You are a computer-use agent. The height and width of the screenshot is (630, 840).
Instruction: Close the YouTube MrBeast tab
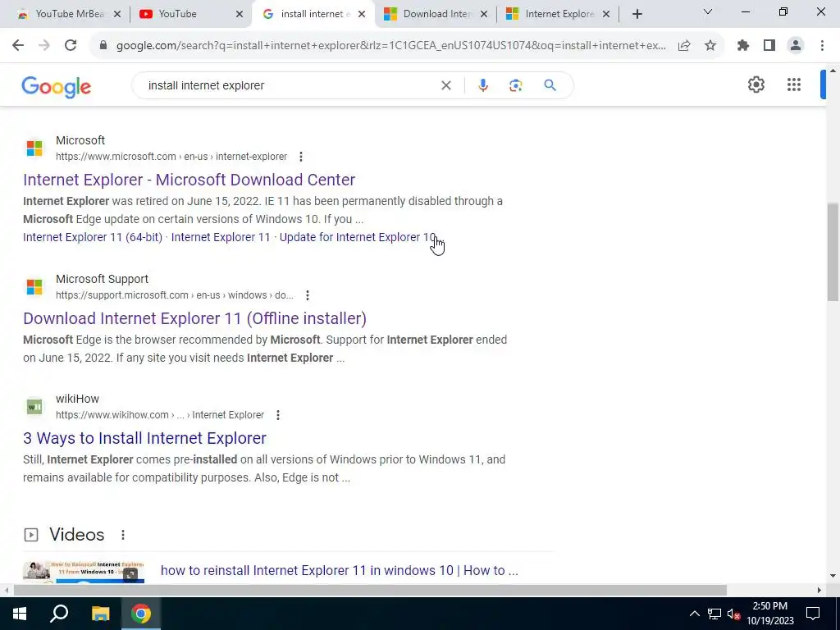point(117,15)
